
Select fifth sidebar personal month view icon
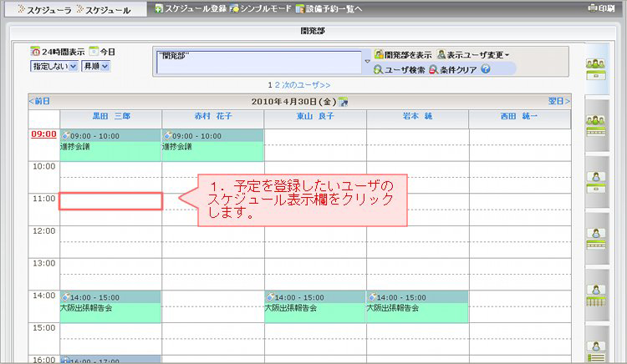[x=596, y=296]
